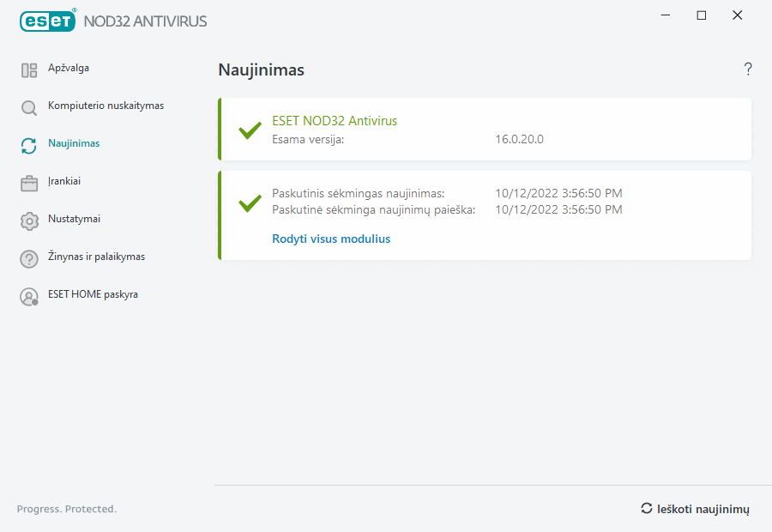The image size is (772, 532).
Task: Click the green checkmark beside ESET NOD32 Antivirus
Action: [x=250, y=130]
